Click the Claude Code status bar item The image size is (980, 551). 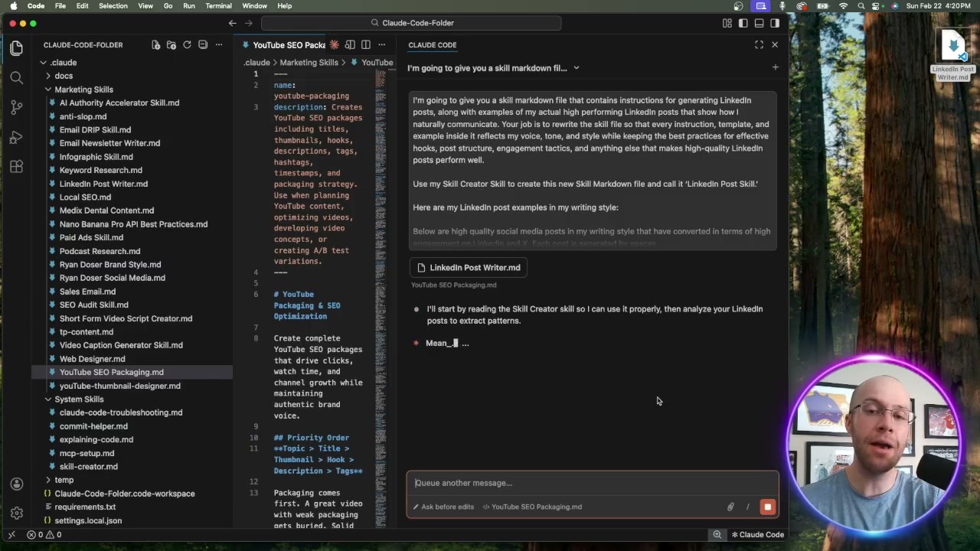pyautogui.click(x=758, y=535)
